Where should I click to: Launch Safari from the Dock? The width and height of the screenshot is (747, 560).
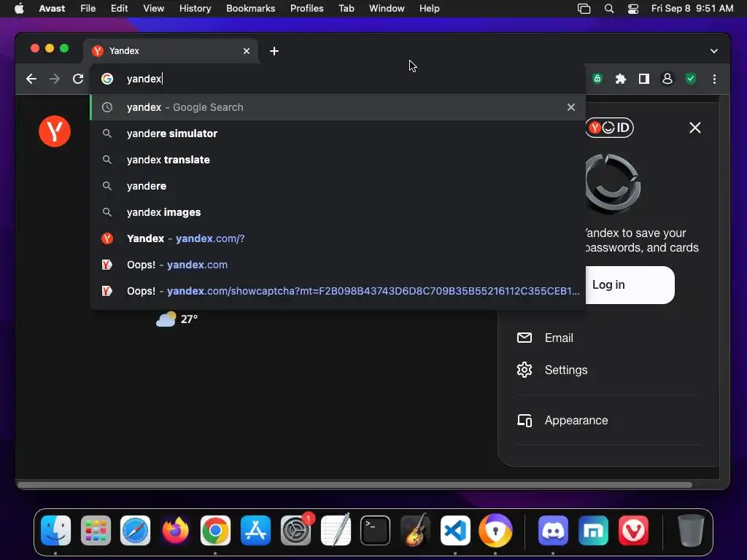pos(135,531)
